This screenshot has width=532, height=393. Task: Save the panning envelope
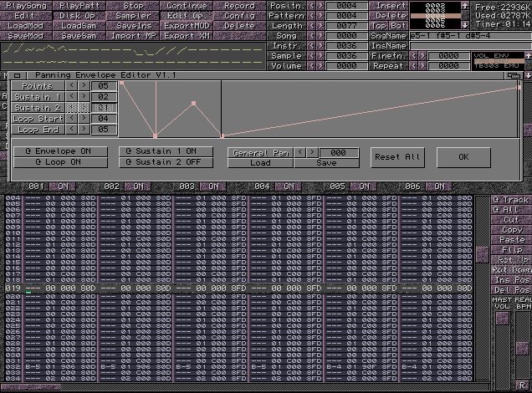(x=326, y=163)
